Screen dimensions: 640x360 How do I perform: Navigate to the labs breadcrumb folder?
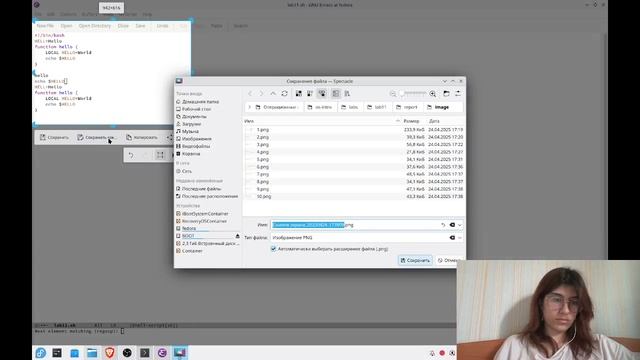click(350, 107)
